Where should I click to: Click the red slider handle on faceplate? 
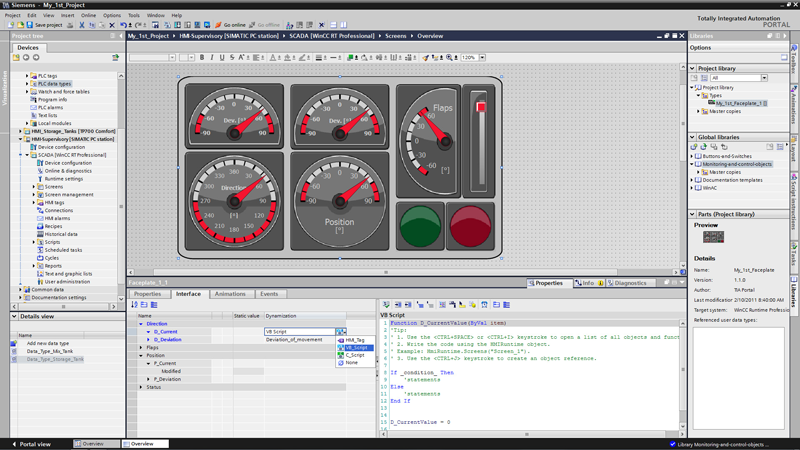[x=481, y=107]
